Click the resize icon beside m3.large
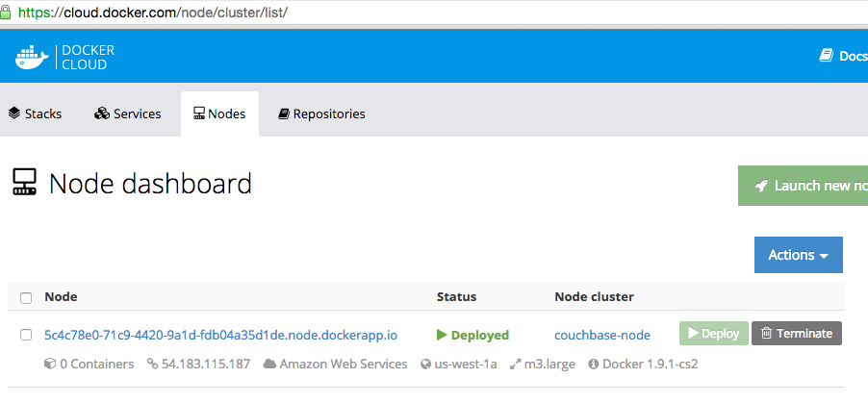Screen dimensions: 868x403 pos(515,365)
